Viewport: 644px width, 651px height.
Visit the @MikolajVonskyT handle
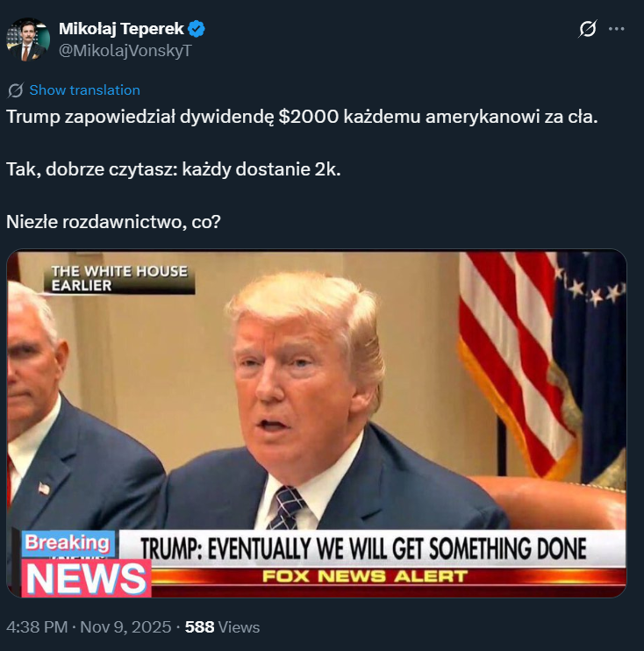[x=125, y=51]
